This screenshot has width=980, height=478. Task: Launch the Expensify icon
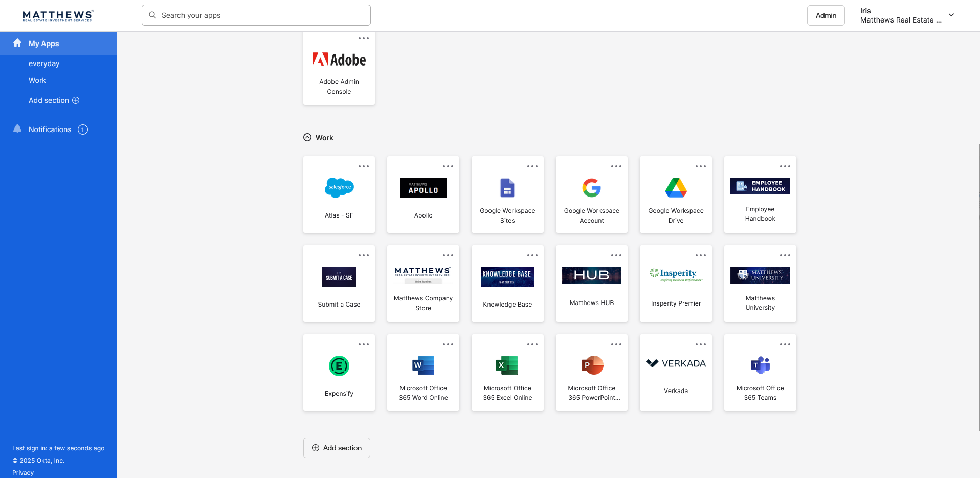pyautogui.click(x=339, y=366)
